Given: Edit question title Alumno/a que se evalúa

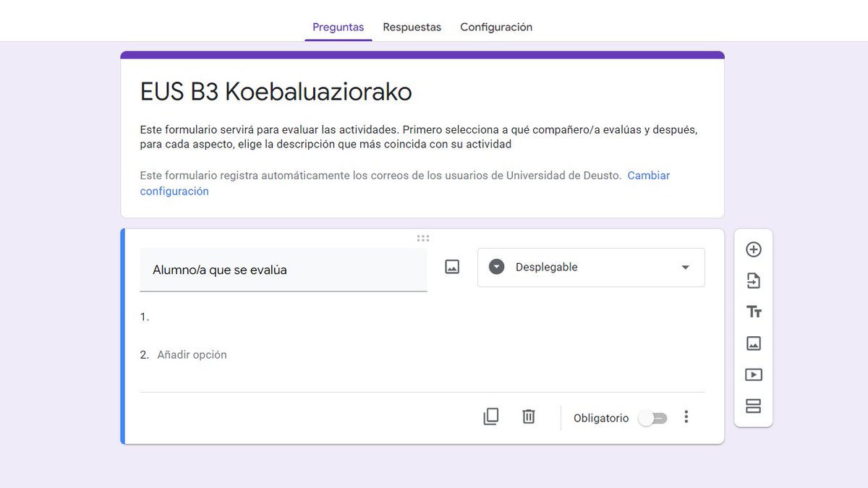Looking at the screenshot, I should [283, 270].
